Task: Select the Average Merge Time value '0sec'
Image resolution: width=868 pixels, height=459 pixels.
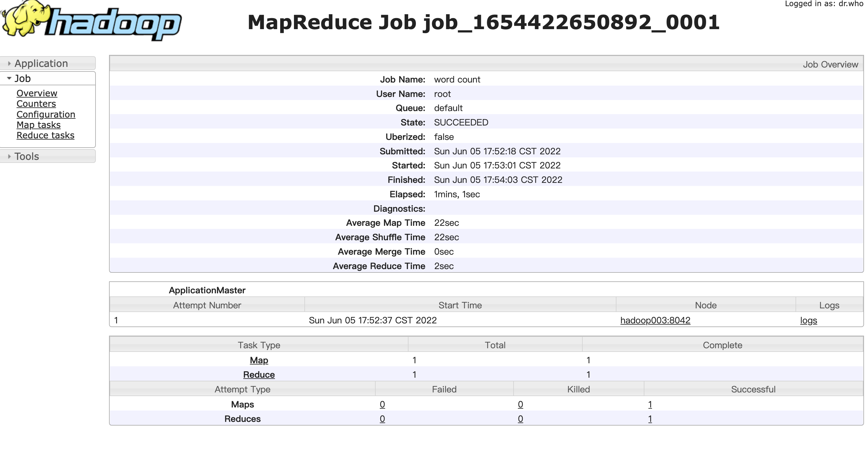Action: click(x=444, y=252)
